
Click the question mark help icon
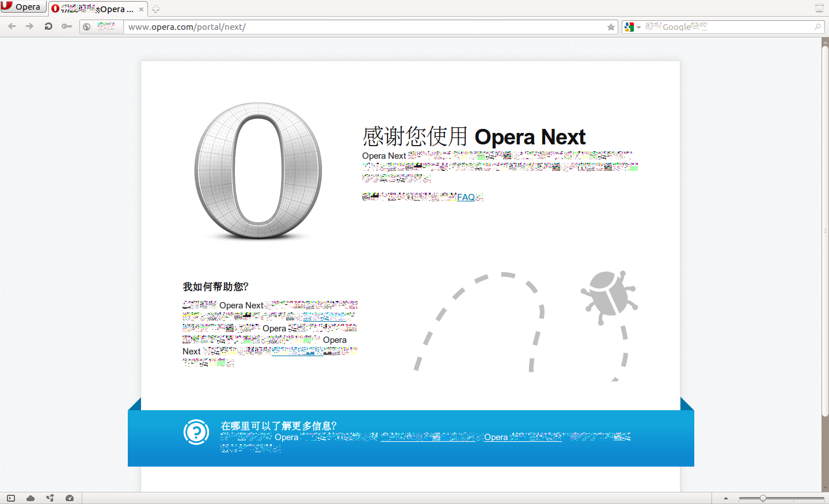coord(196,432)
